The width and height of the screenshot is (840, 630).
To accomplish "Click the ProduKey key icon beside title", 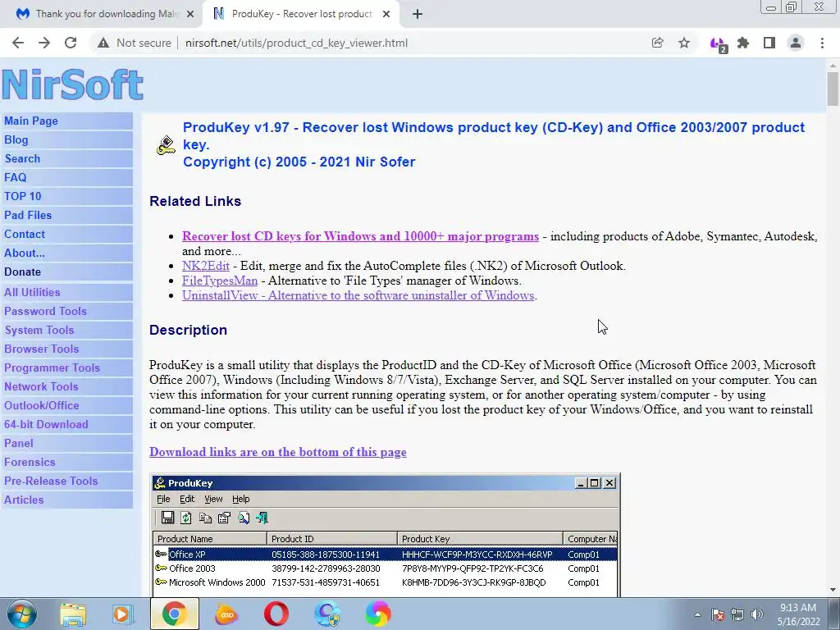I will [x=166, y=145].
